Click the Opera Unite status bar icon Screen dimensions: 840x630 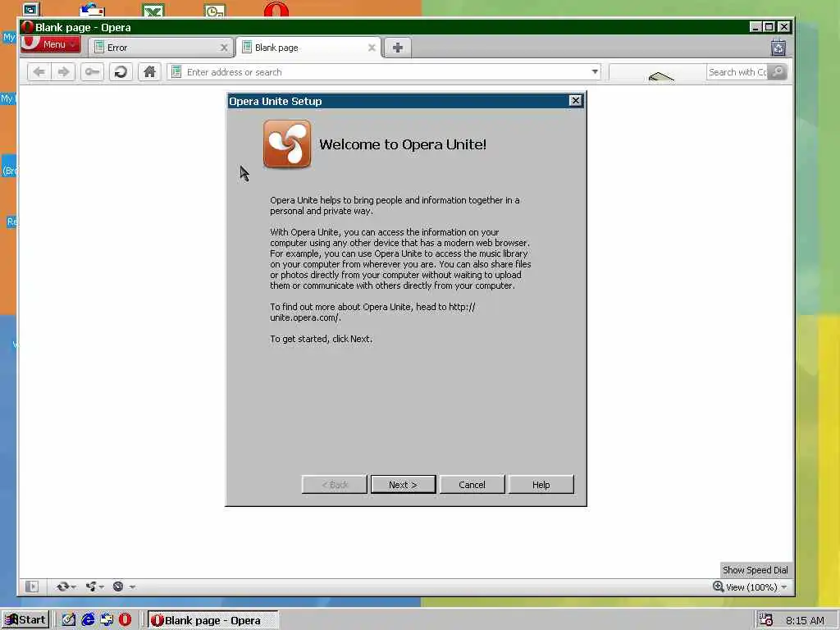[91, 587]
